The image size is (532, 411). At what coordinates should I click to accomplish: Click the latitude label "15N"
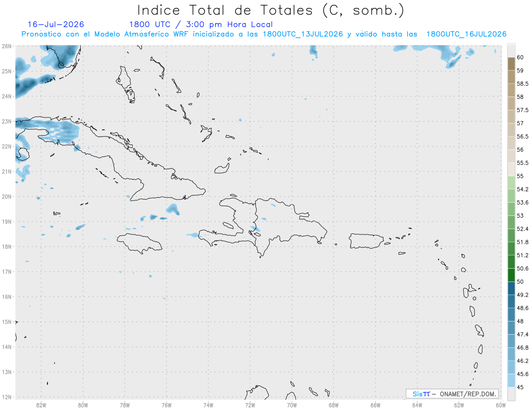pyautogui.click(x=7, y=322)
